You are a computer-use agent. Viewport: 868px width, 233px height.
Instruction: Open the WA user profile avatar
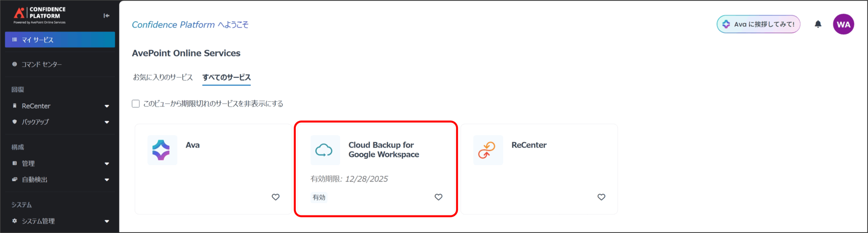843,24
